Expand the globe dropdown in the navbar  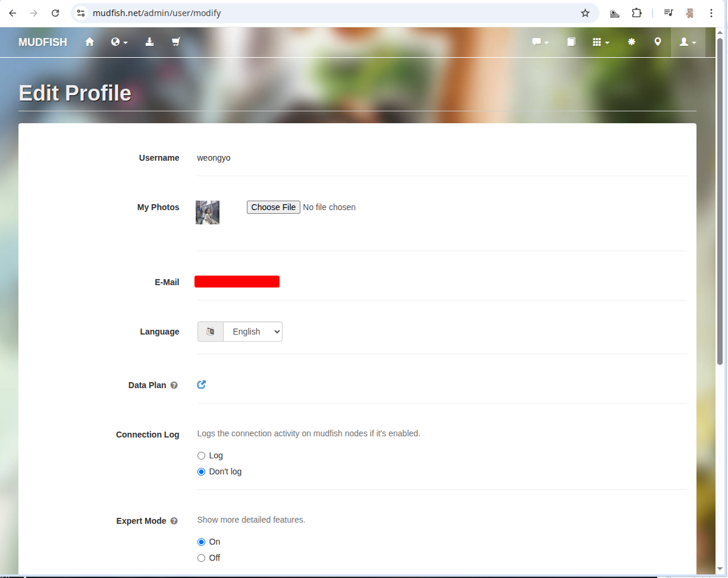[120, 42]
